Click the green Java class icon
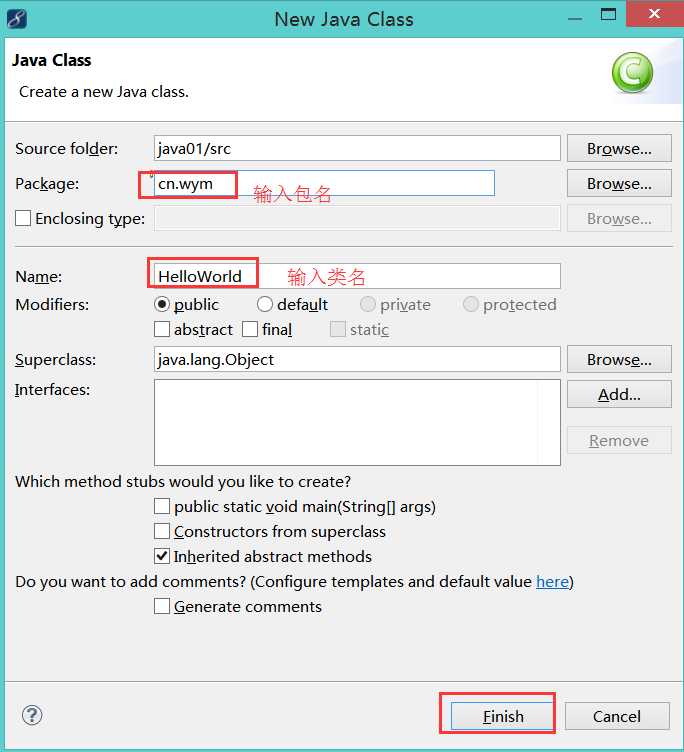Screen dimensions: 684x752 (x=632, y=72)
